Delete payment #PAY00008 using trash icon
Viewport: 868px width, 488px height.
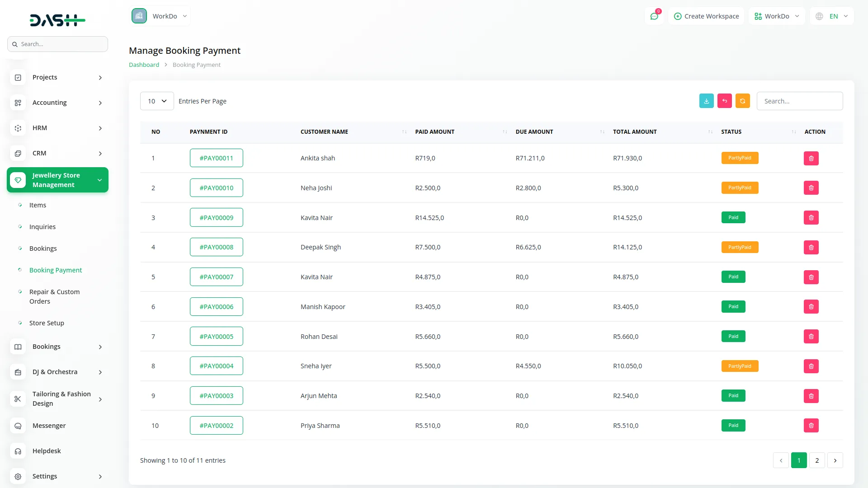coord(811,247)
